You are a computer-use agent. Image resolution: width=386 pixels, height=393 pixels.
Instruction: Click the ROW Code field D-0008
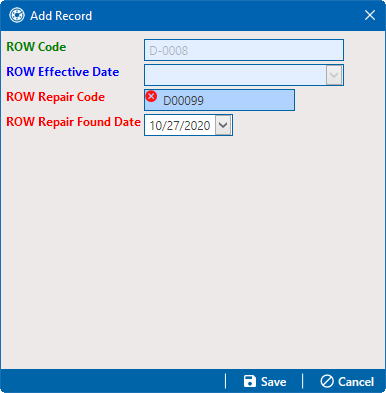(x=244, y=50)
